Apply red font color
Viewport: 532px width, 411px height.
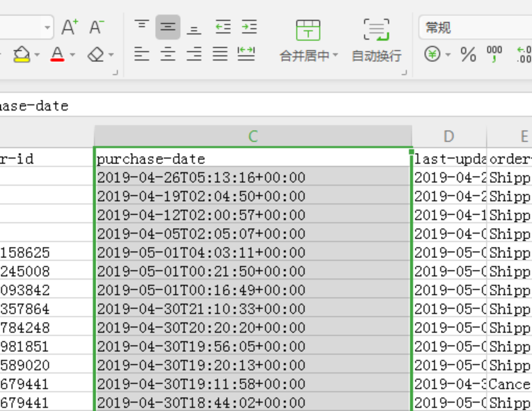tap(57, 54)
